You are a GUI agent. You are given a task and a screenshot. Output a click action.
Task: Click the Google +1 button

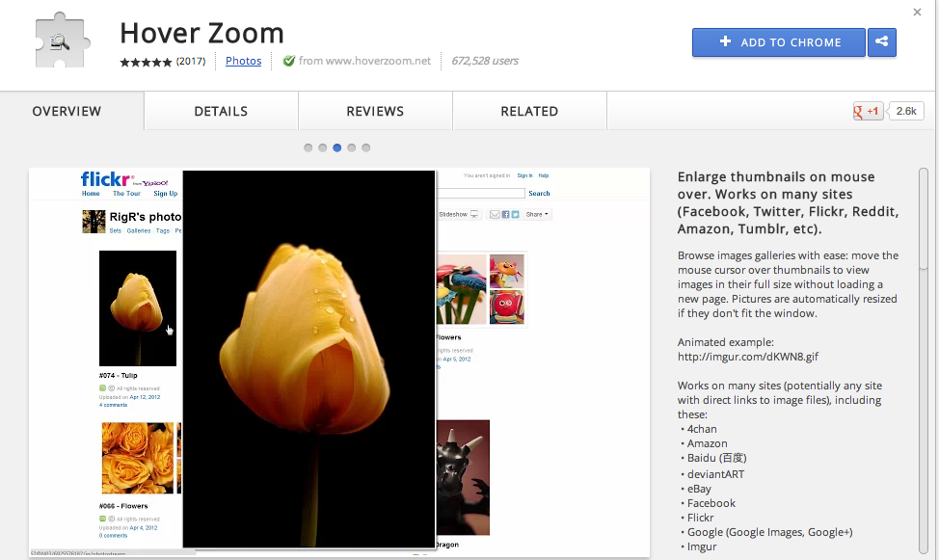(x=868, y=111)
